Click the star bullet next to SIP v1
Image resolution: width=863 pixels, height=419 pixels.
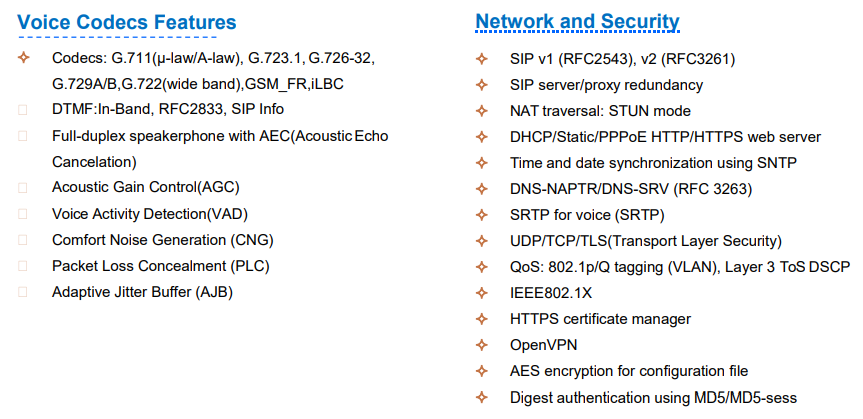tap(483, 59)
